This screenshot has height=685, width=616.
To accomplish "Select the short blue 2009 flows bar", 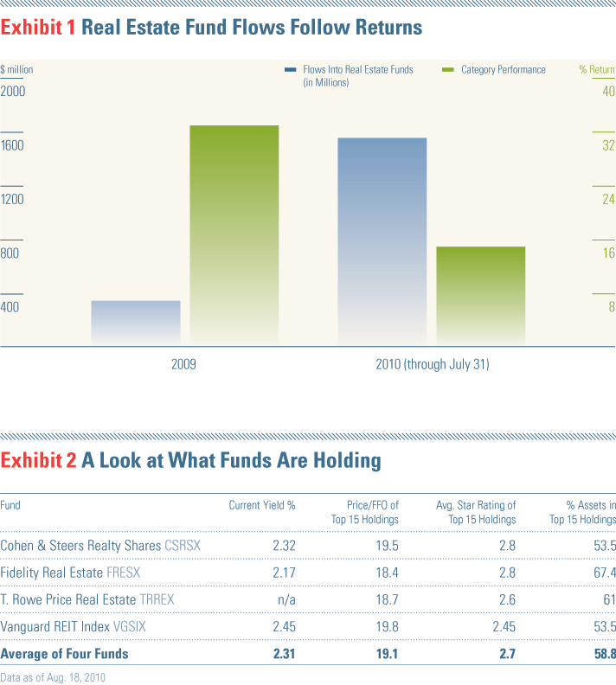I will pos(136,323).
